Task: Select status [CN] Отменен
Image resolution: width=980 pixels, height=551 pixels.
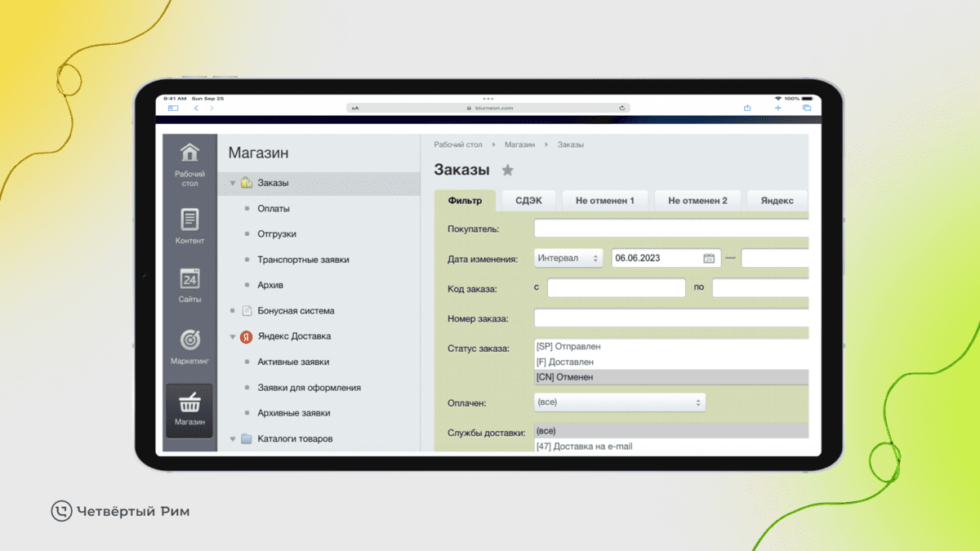Action: (x=671, y=377)
